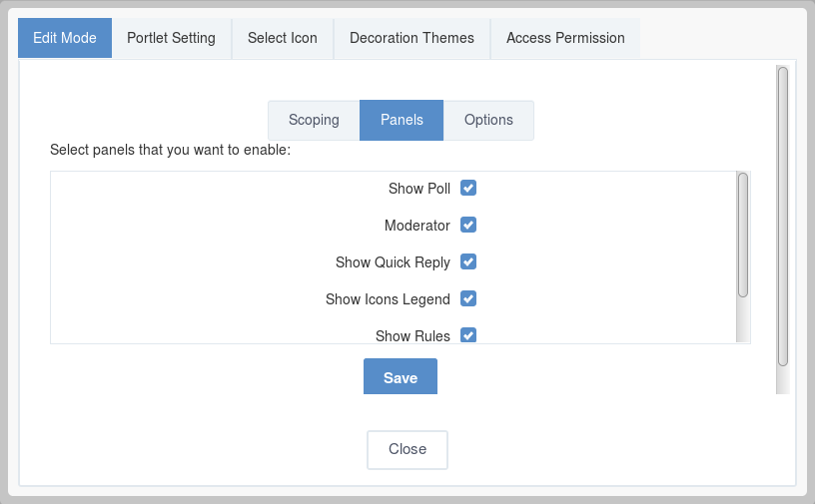Switch to the Portlet Setting tab

pos(171,38)
